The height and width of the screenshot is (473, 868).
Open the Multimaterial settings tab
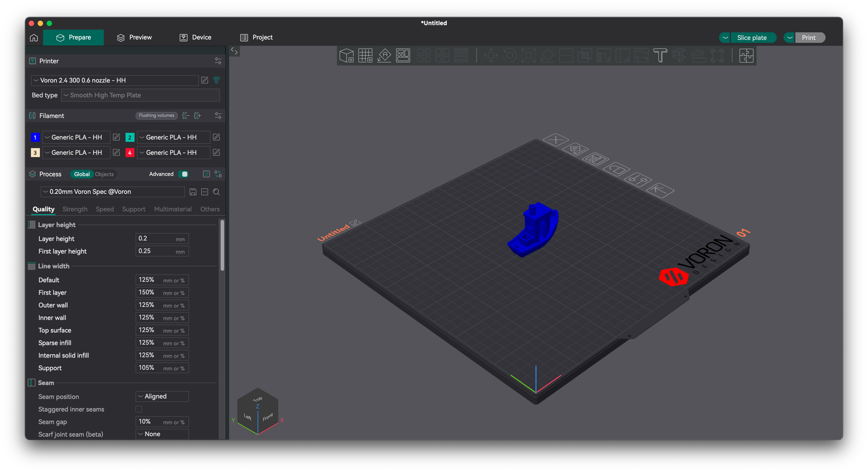173,209
